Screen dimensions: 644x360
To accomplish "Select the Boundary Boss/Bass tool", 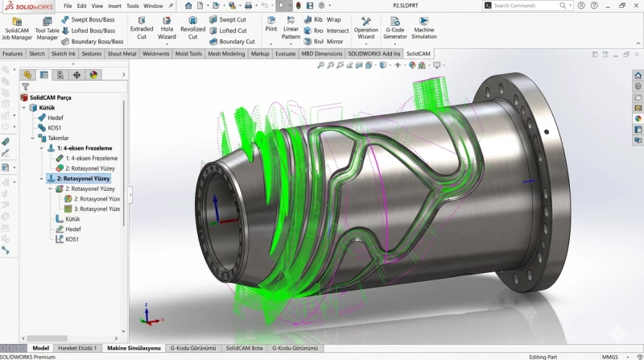I will point(93,42).
